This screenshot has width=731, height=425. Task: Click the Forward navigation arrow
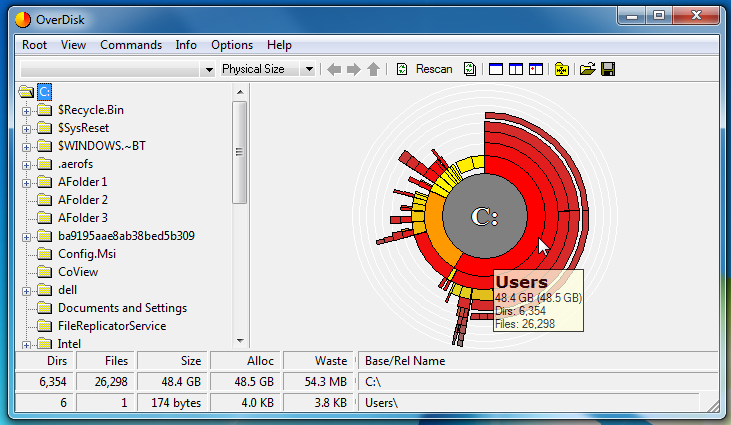(x=354, y=69)
